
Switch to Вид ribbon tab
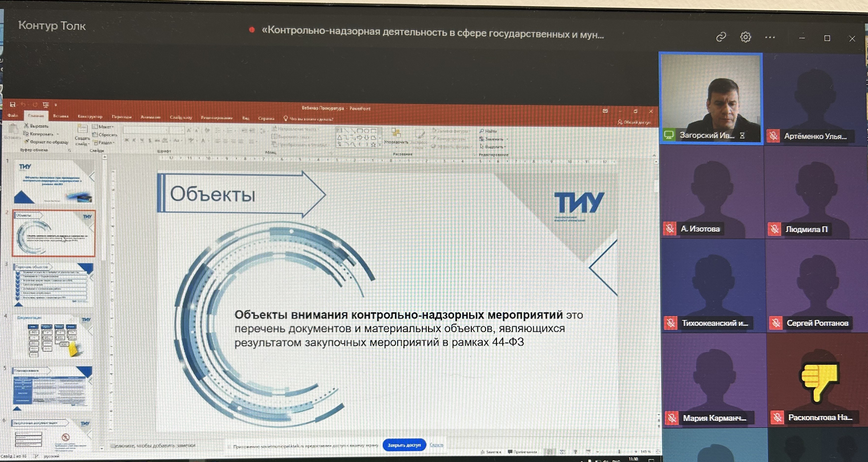tap(246, 118)
